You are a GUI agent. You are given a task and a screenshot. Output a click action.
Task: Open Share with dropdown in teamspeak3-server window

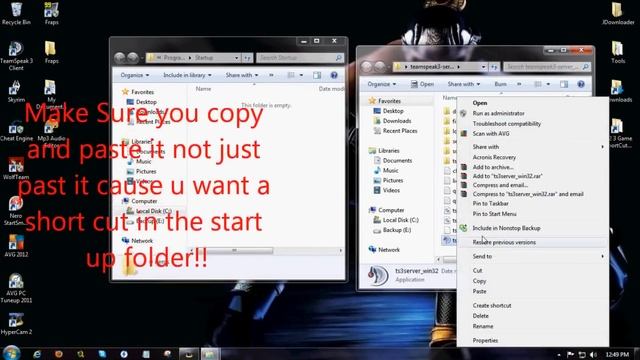pyautogui.click(x=464, y=84)
